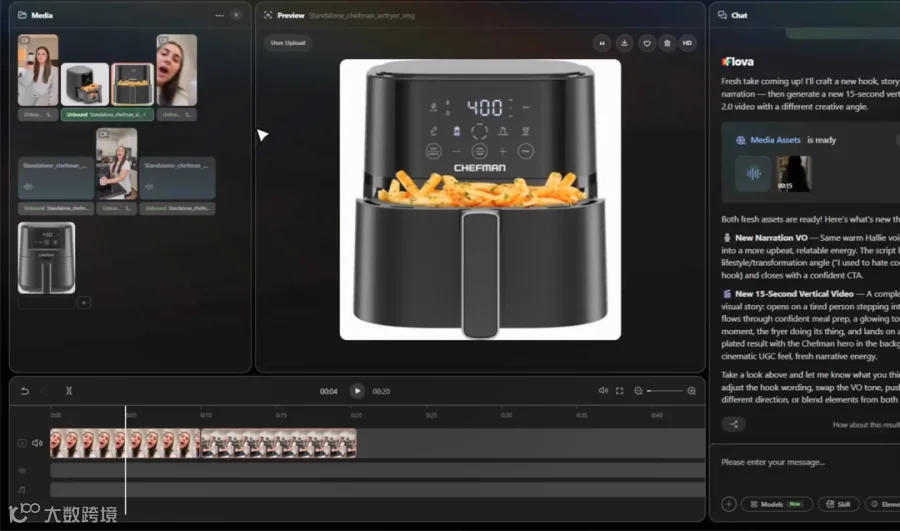Screen dimensions: 900x531
Task: Select left Standalone_chefman audio card
Action: 56,178
